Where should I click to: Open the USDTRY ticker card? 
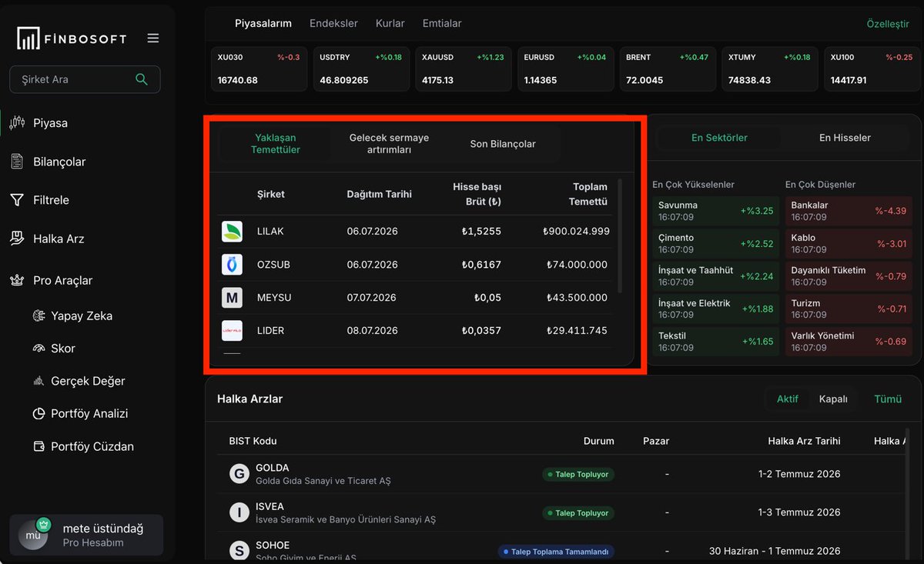pos(361,68)
